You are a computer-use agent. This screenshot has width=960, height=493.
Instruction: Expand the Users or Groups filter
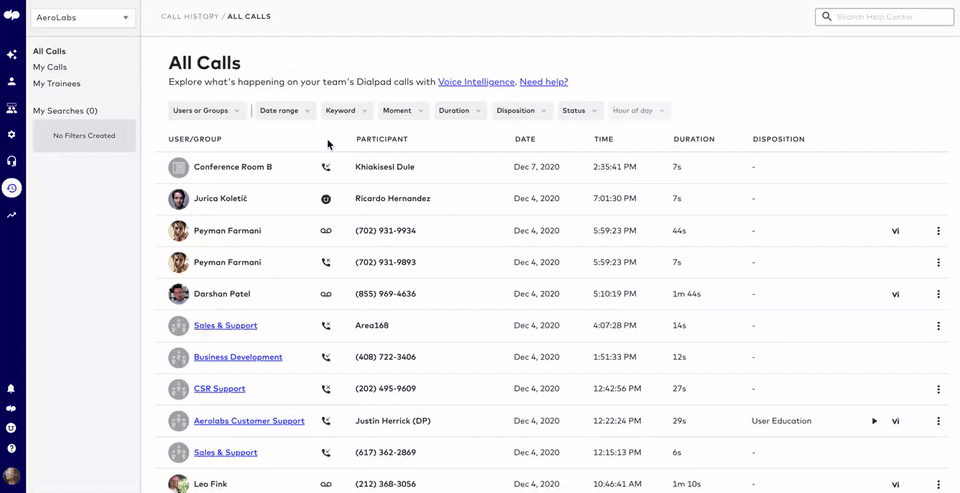pos(207,111)
